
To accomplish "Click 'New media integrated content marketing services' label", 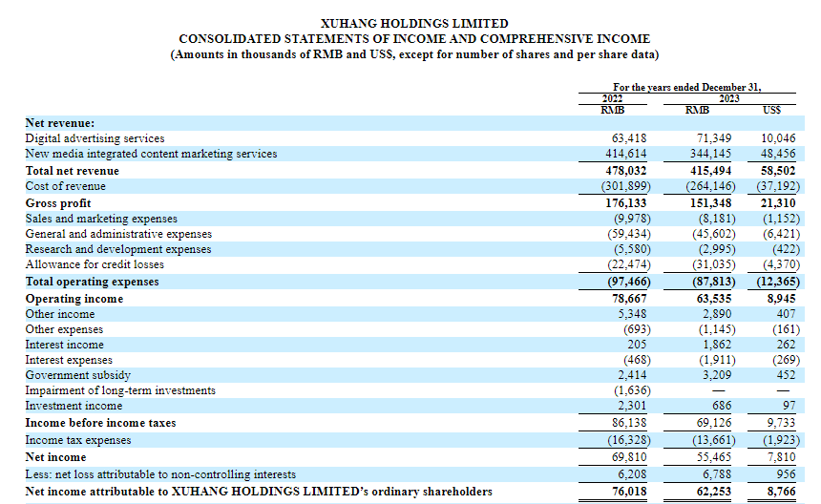I will coord(151,154).
